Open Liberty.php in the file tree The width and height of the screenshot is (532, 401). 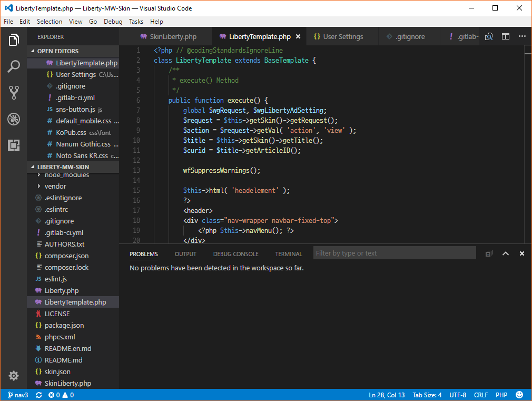pos(73,290)
